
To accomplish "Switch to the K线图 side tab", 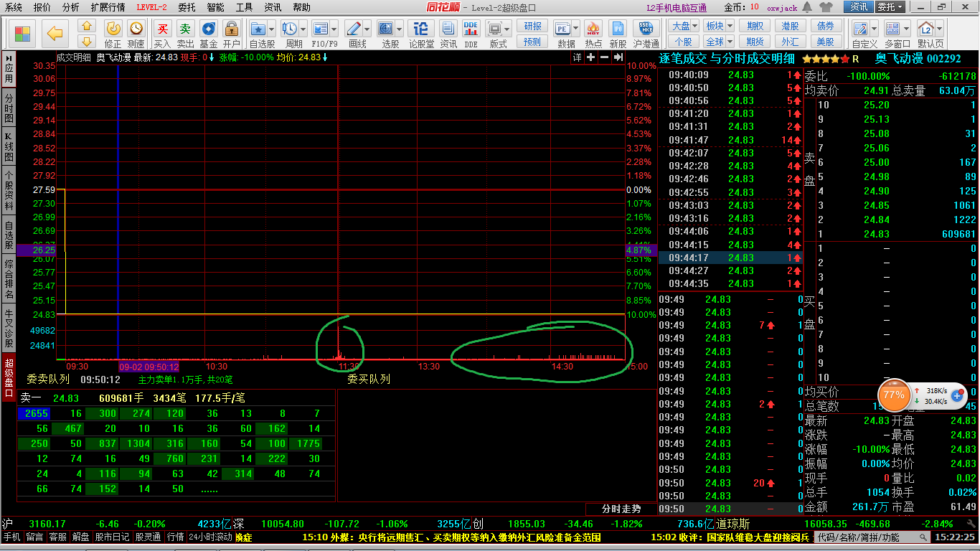I will tap(9, 147).
